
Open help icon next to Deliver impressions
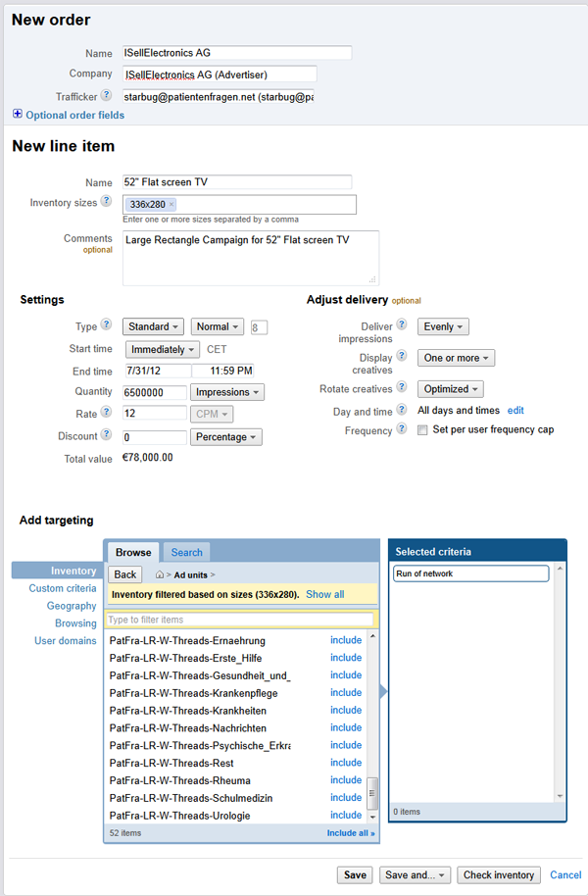(402, 324)
